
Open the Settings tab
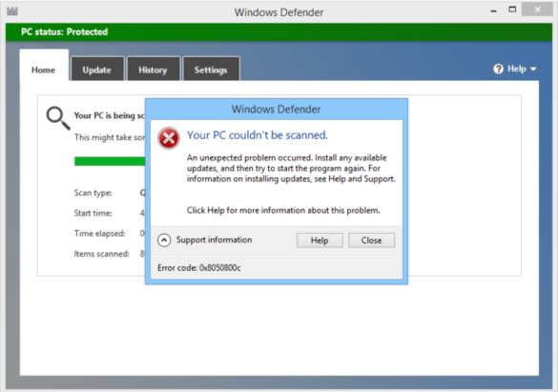(211, 70)
